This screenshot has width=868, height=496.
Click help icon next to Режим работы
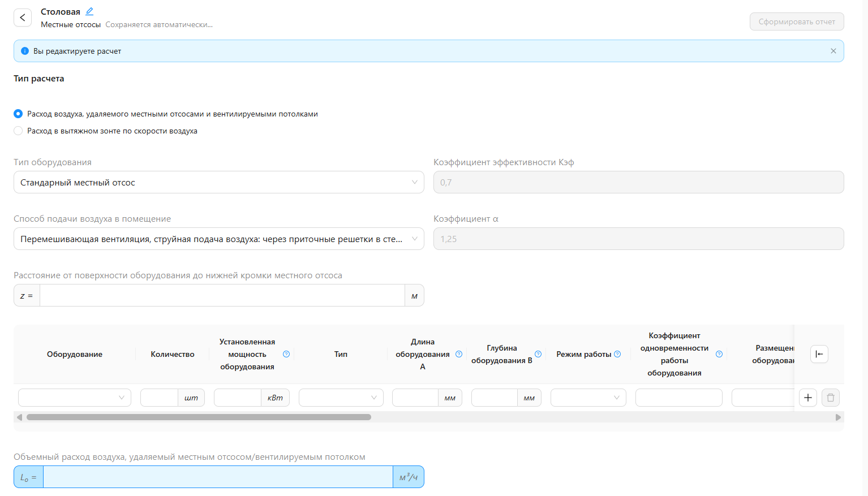(617, 354)
